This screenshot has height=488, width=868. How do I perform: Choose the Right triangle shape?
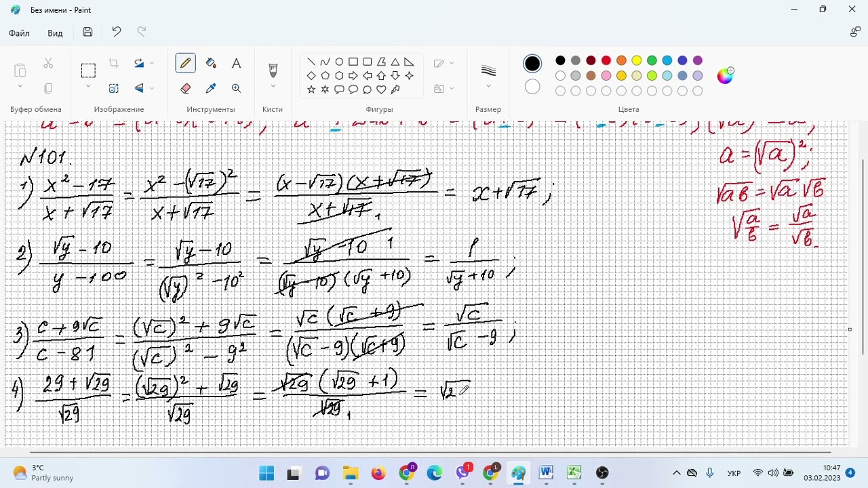click(x=409, y=62)
